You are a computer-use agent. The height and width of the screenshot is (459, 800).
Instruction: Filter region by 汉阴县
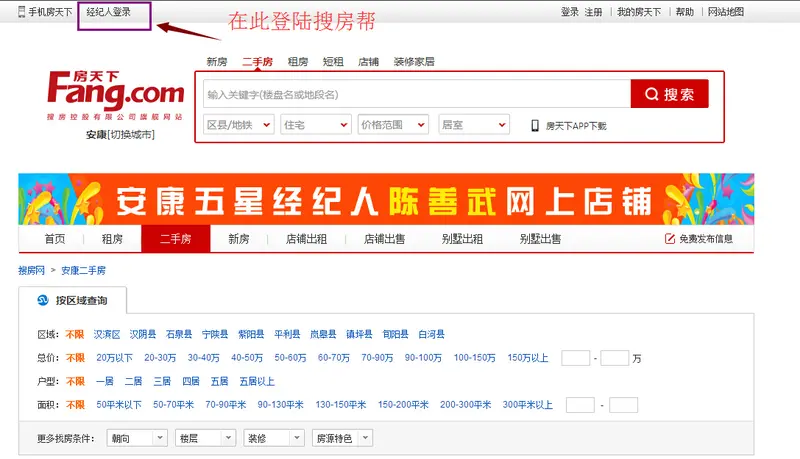[x=143, y=335]
